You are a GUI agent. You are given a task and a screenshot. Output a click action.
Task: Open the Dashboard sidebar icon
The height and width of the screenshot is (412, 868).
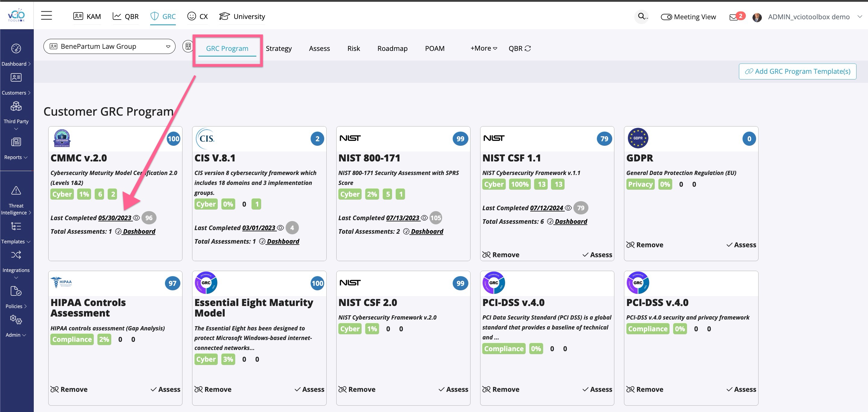(x=16, y=49)
